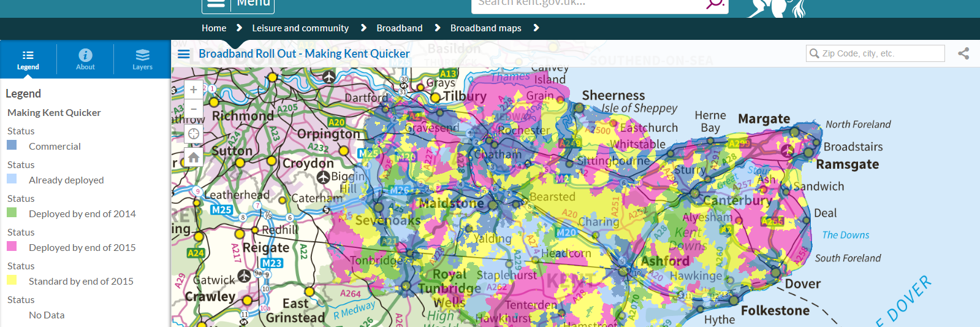Open Broadband maps breadcrumb link

click(x=486, y=28)
